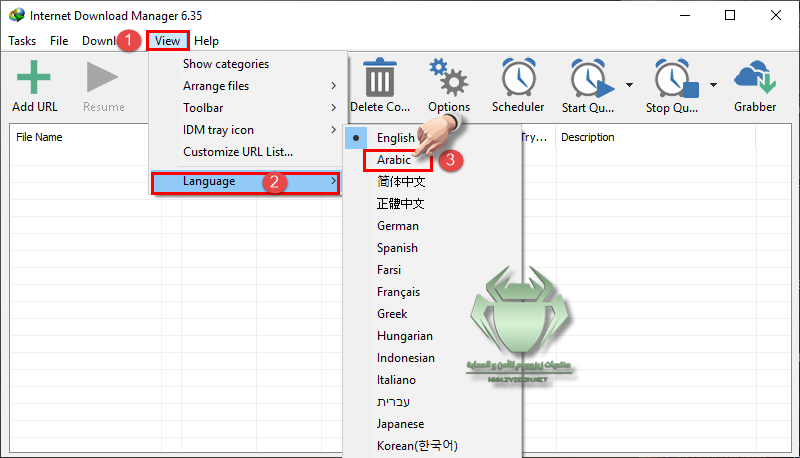Click the Add URL plus icon

click(34, 77)
